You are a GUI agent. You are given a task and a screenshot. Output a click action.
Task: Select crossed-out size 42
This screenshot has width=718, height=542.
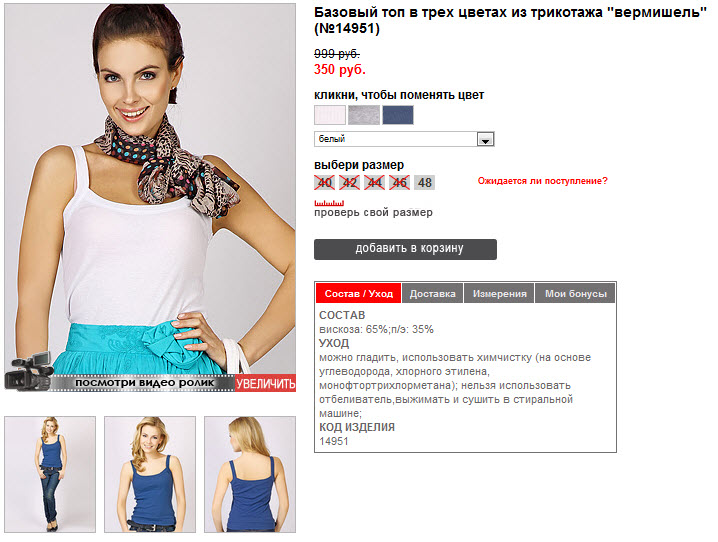350,183
